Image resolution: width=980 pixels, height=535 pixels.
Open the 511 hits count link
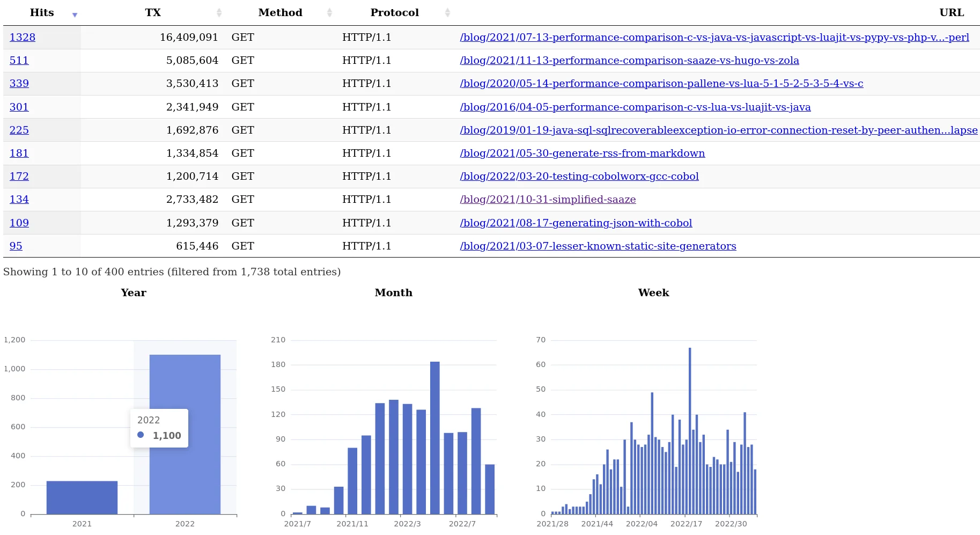pos(19,61)
